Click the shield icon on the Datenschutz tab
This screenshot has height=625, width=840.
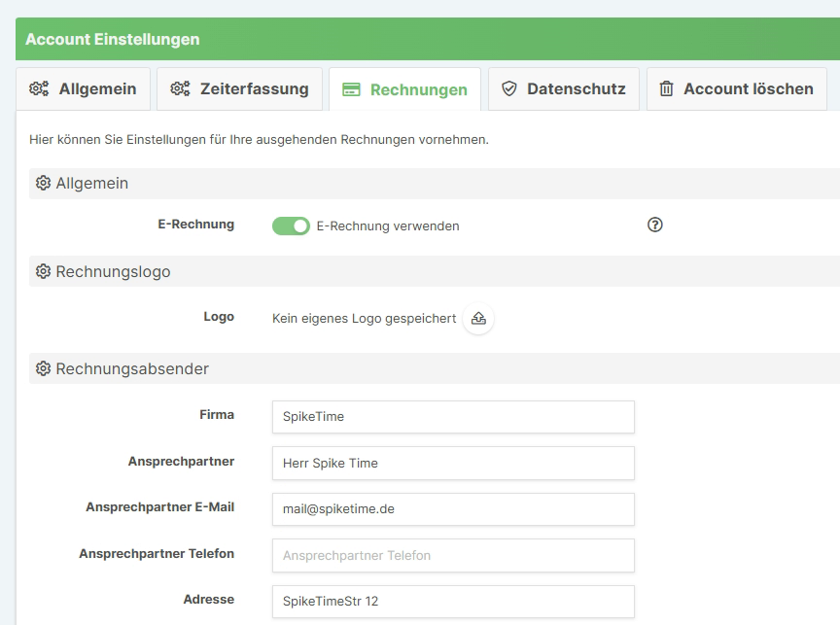tap(508, 88)
